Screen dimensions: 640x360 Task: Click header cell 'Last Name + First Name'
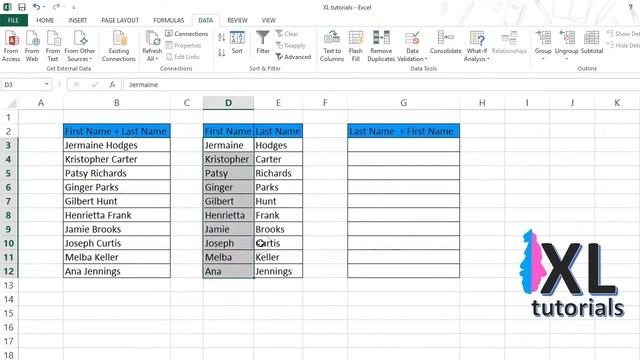pos(403,131)
